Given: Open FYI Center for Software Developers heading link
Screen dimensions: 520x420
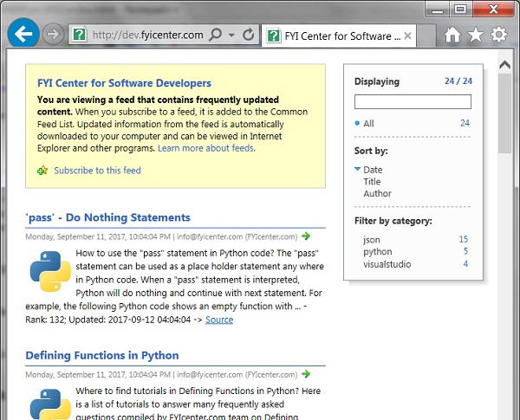Looking at the screenshot, I should pos(124,83).
